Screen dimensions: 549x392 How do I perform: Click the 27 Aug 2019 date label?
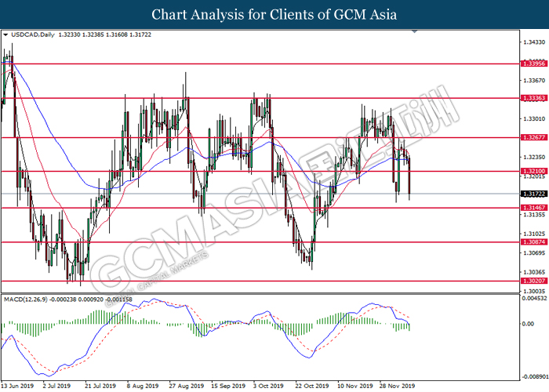(x=187, y=386)
